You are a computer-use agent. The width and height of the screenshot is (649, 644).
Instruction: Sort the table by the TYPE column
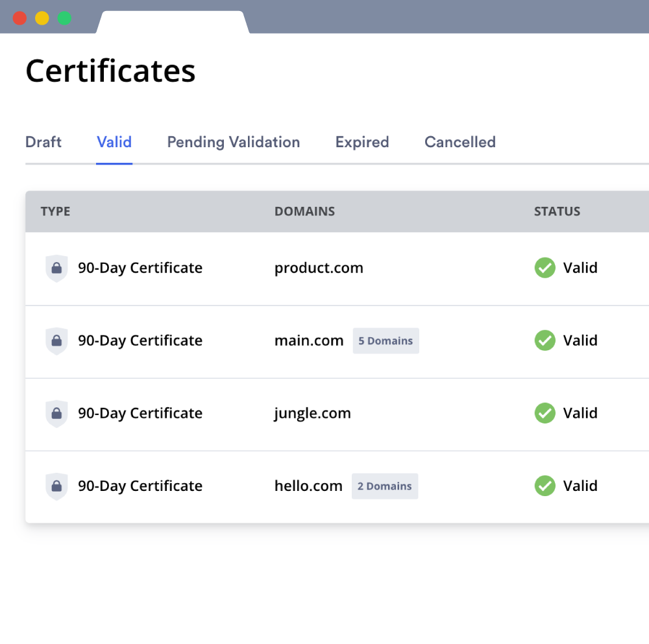click(55, 211)
